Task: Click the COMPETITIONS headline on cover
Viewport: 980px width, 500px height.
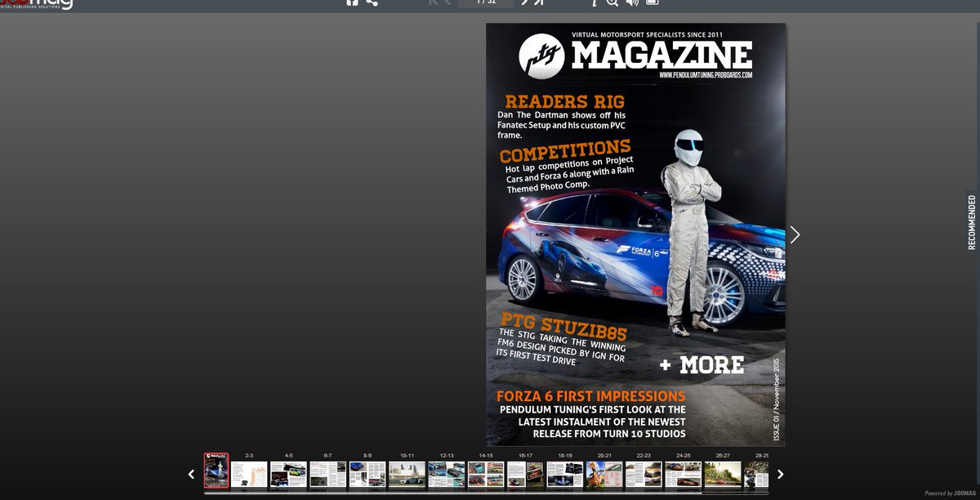Action: (x=565, y=151)
